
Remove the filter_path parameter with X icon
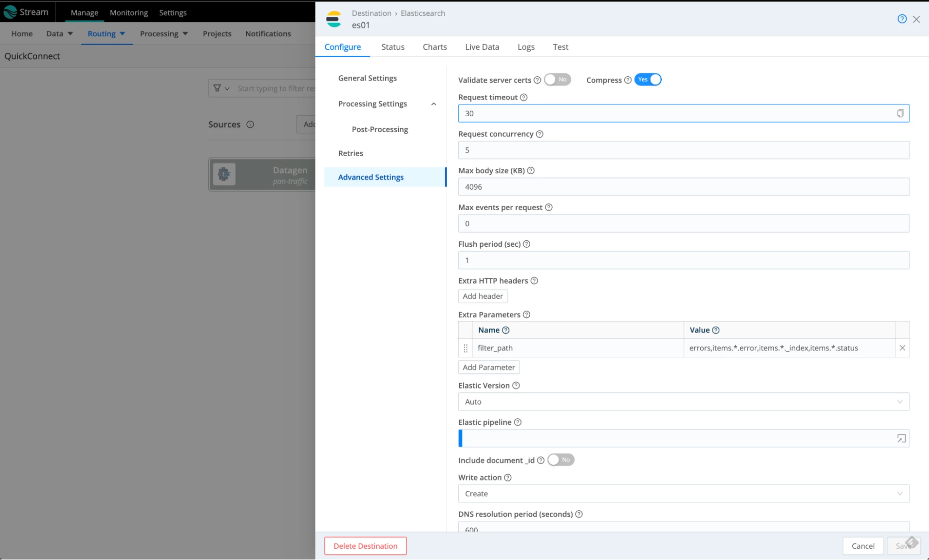[902, 348]
